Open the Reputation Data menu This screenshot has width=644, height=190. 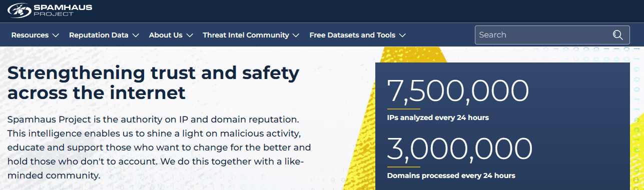[x=104, y=35]
